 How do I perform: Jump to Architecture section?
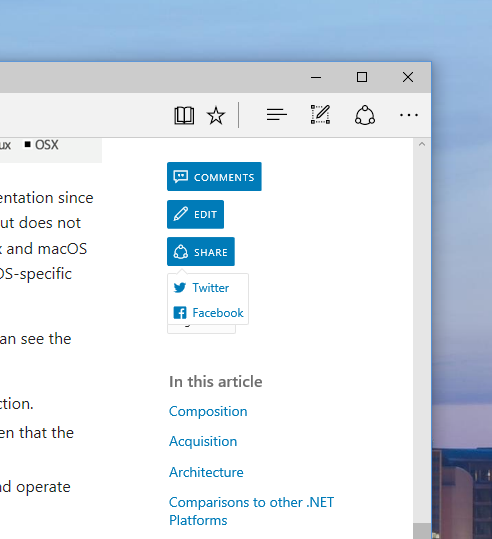206,472
